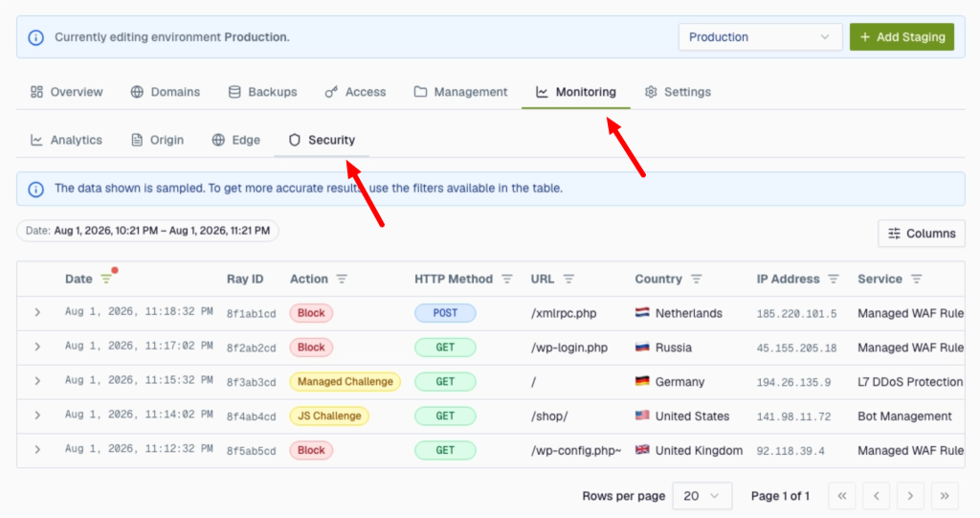Open the Rows per page dropdown showing 20
This screenshot has width=980, height=518.
(x=702, y=496)
